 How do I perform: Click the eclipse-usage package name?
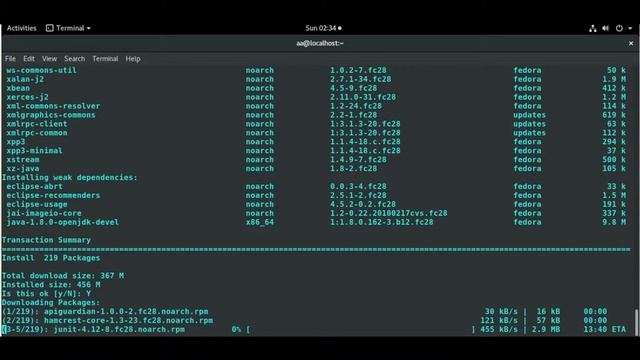click(37, 204)
